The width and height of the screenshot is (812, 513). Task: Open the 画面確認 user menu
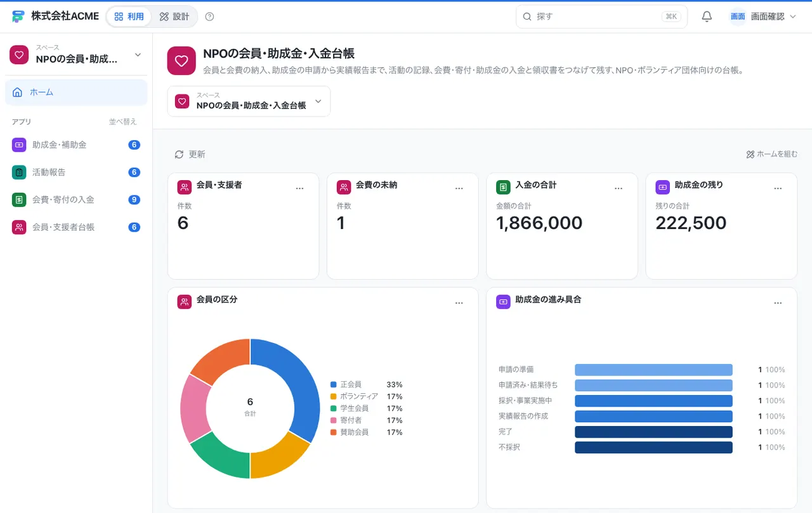pos(763,16)
